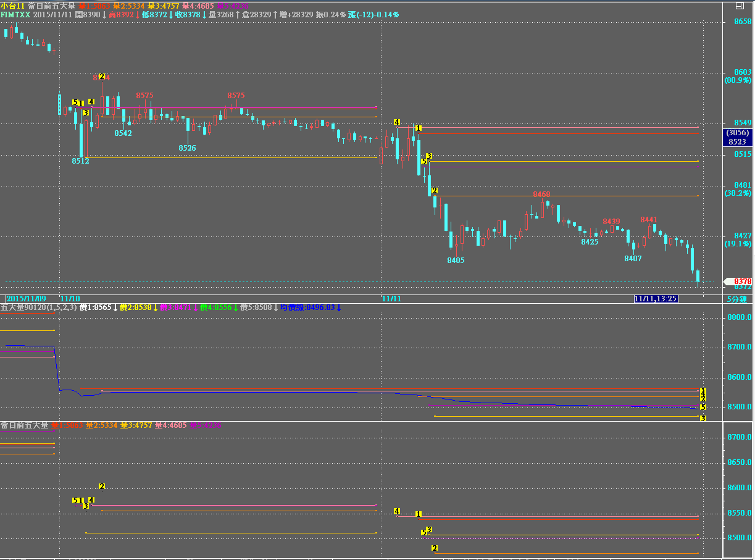Click the 8512 low price label
This screenshot has height=560, width=755.
point(80,161)
